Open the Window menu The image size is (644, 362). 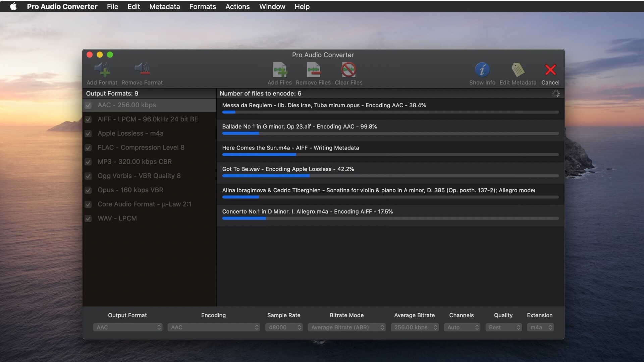pyautogui.click(x=272, y=6)
